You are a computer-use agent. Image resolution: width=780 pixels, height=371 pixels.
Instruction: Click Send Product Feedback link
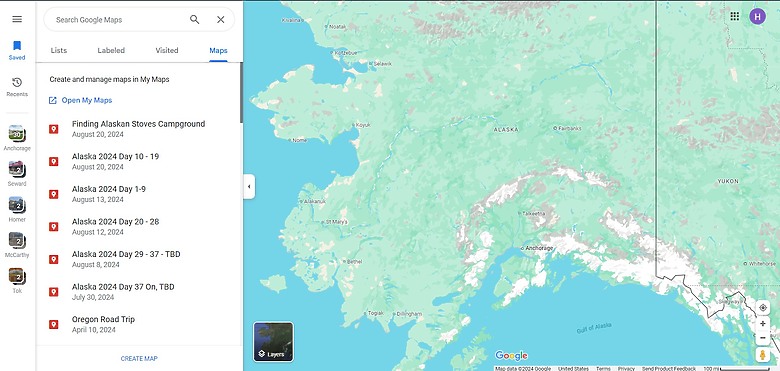pos(669,369)
